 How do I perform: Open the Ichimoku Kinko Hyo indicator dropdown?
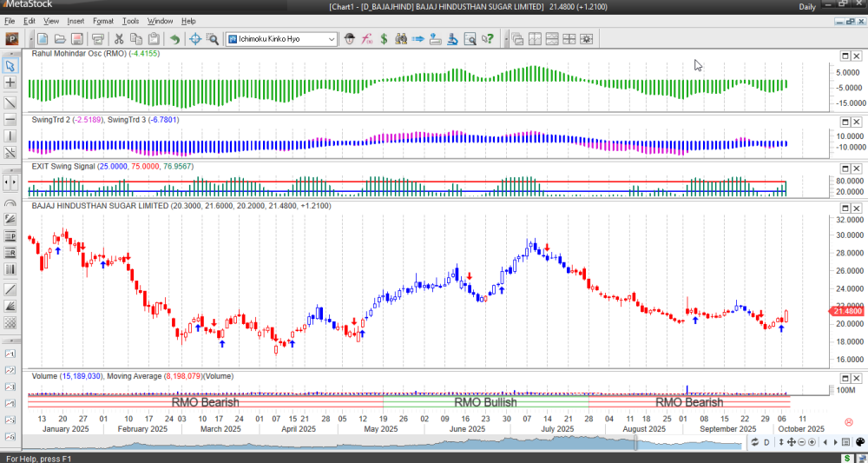pyautogui.click(x=332, y=39)
